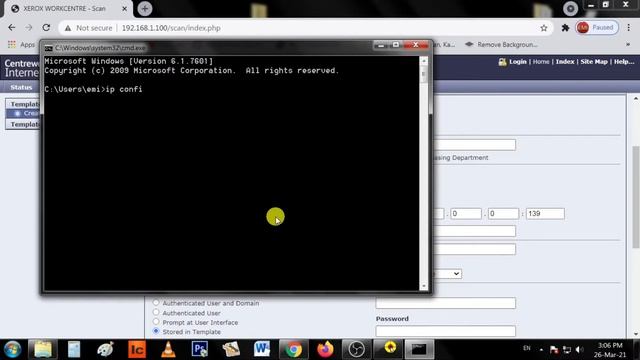Open the Remove Background bookmark
This screenshot has width=640, height=360.
[x=501, y=44]
